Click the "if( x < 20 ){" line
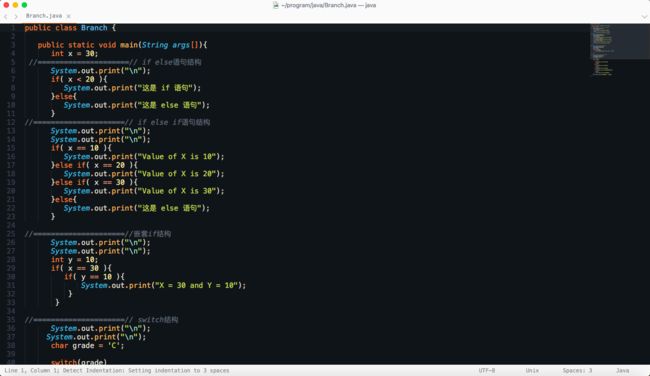The width and height of the screenshot is (650, 376). 79,79
